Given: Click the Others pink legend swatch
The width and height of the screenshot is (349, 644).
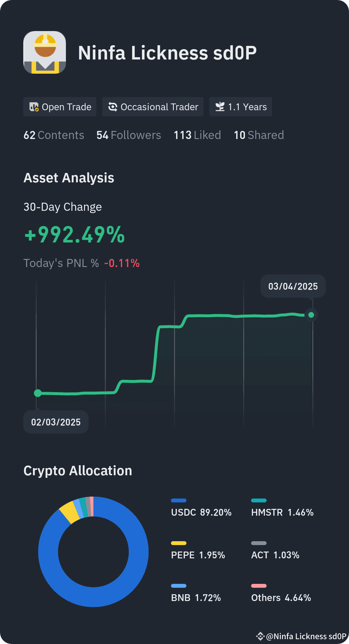Looking at the screenshot, I should pos(259,586).
